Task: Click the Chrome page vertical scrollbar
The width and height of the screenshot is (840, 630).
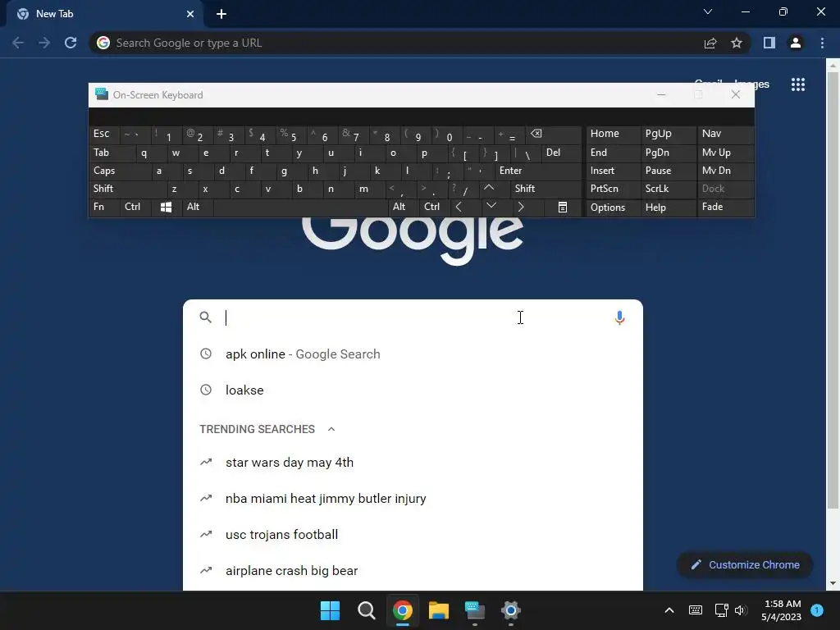Action: point(833,290)
